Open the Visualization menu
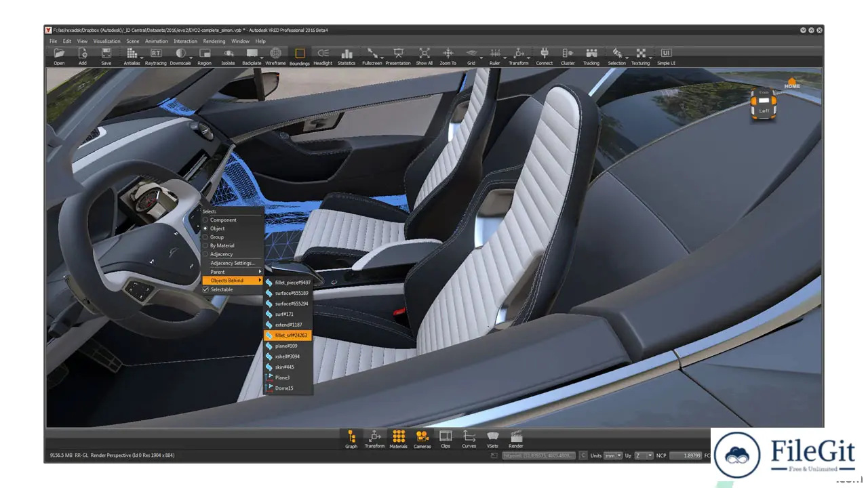The height and width of the screenshot is (488, 868). (106, 41)
